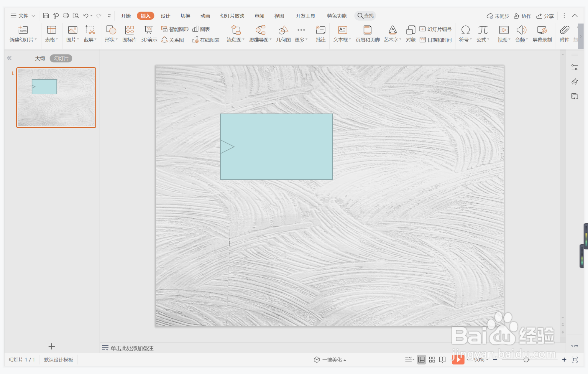Screen dimensions: 588x374
Task: Select slide 1 thumbnail
Action: click(56, 98)
